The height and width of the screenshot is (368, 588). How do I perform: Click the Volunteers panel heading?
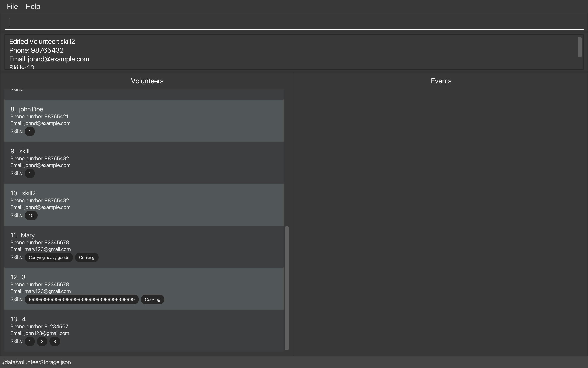[147, 81]
